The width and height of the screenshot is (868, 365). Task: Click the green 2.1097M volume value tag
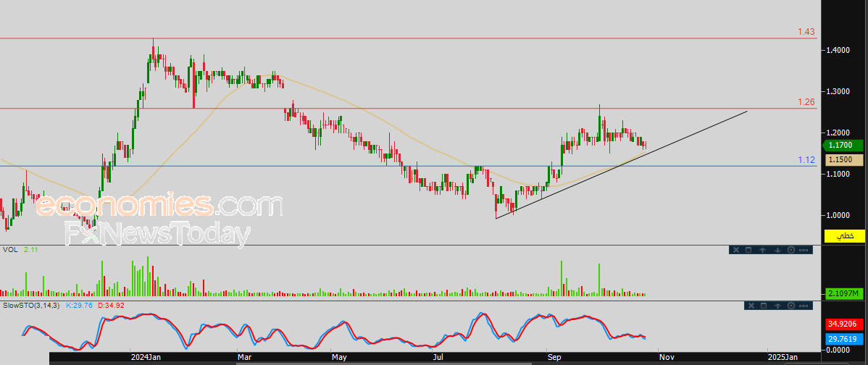pyautogui.click(x=844, y=293)
